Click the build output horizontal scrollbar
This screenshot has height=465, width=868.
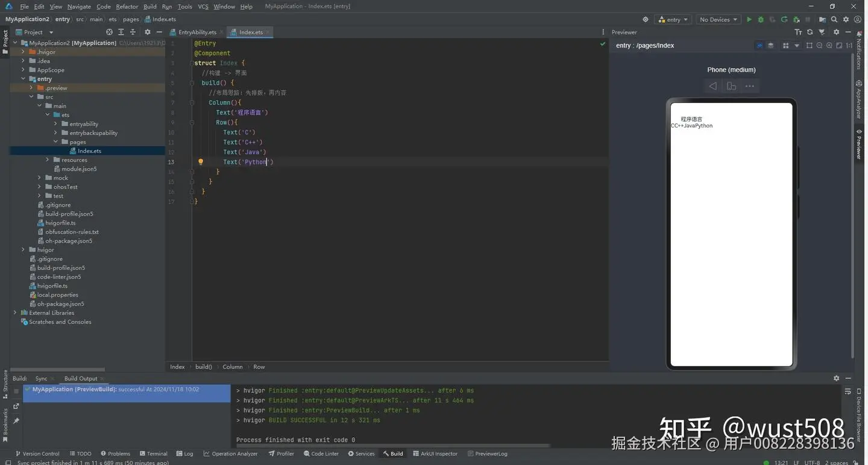393,446
